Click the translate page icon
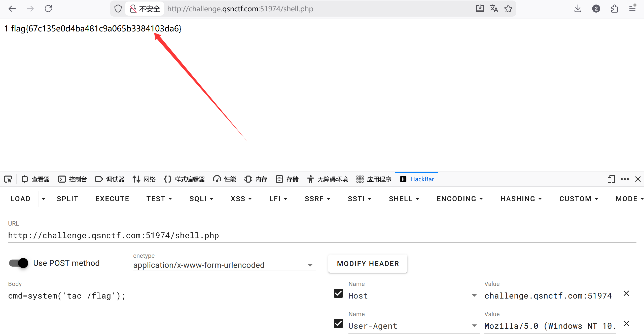Screen dimensions: 644x336 pyautogui.click(x=494, y=9)
